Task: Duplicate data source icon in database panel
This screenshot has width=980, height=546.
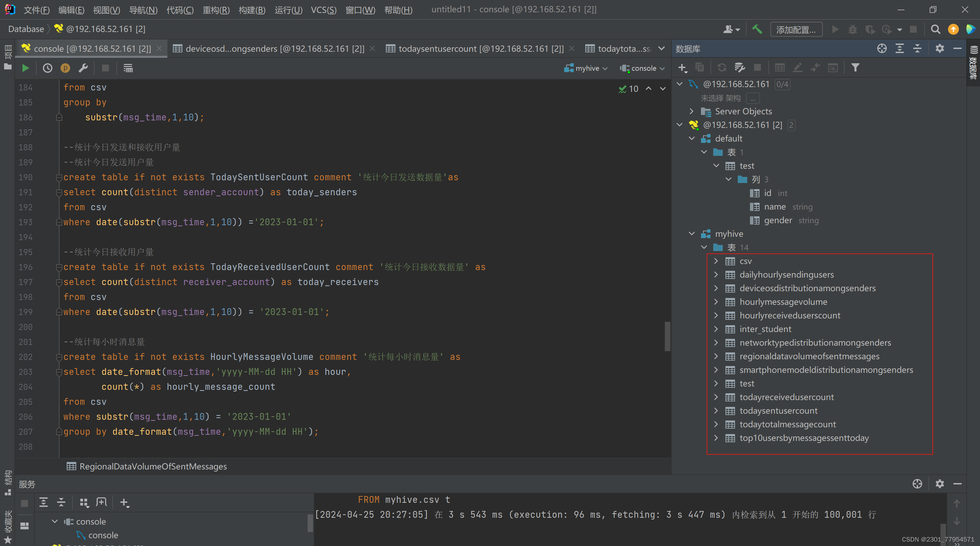Action: pyautogui.click(x=700, y=68)
